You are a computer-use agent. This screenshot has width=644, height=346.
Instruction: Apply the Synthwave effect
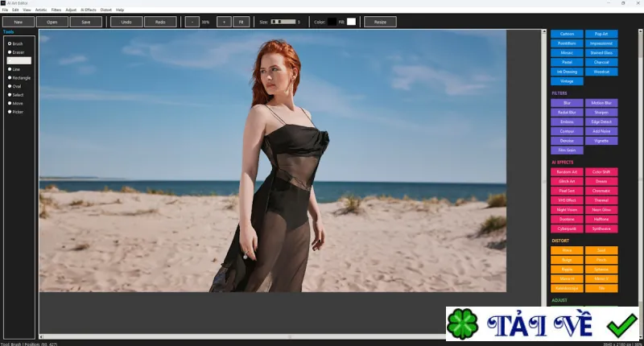tap(601, 229)
